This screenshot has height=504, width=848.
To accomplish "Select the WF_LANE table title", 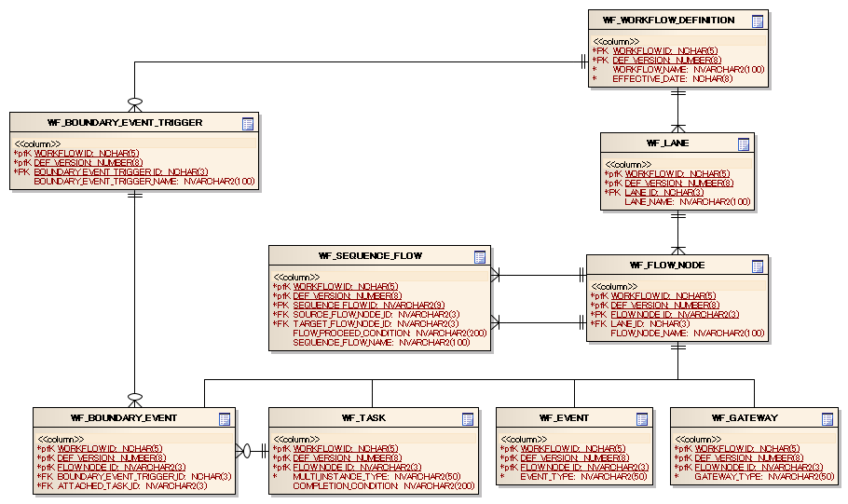I will pos(667,143).
